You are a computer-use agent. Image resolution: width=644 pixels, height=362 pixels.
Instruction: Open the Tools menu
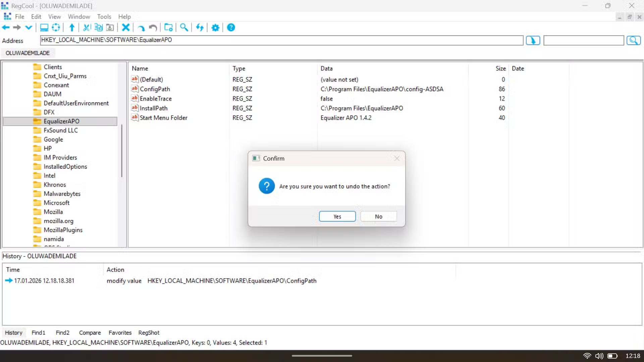[104, 16]
